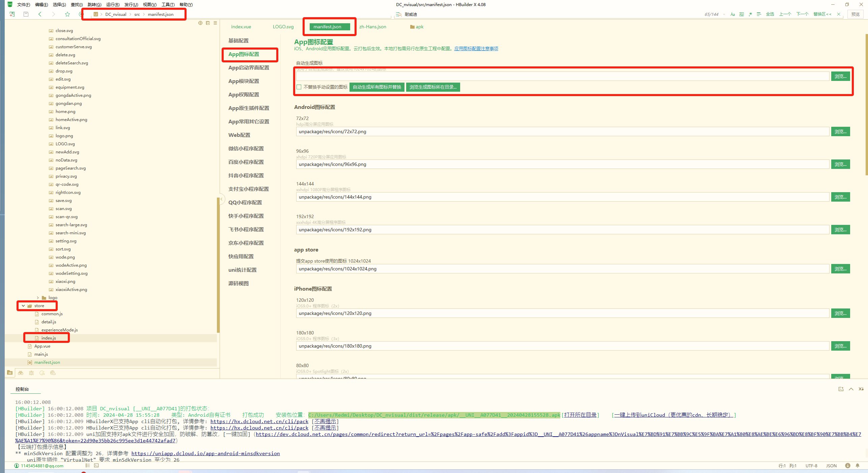Toggle whole word match search option
This screenshot has width=868, height=473.
point(741,14)
